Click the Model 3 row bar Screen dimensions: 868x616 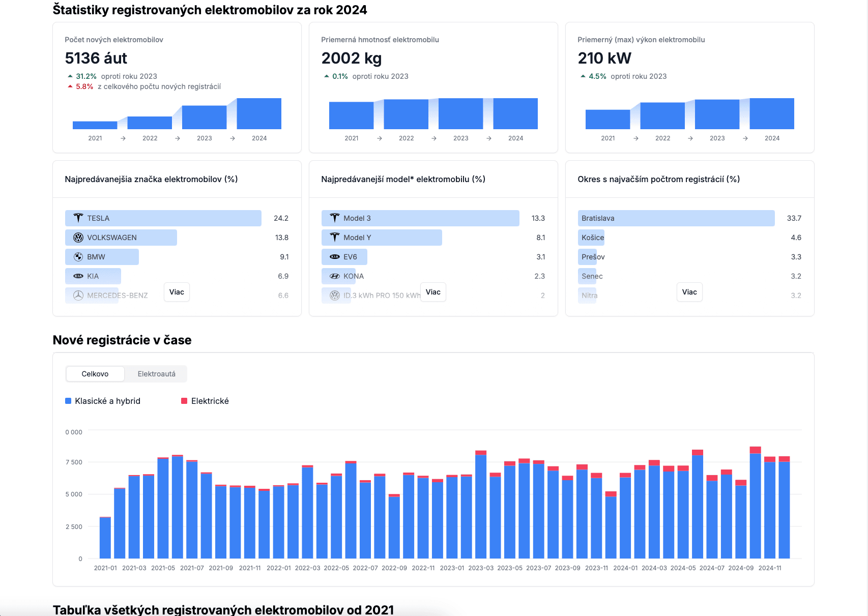click(420, 218)
